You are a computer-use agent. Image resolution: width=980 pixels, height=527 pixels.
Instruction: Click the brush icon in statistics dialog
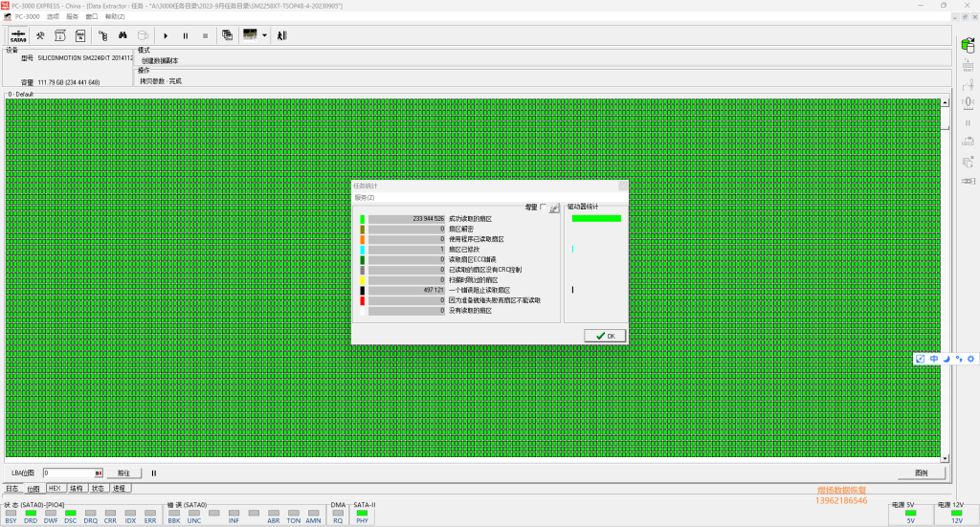[x=554, y=208]
